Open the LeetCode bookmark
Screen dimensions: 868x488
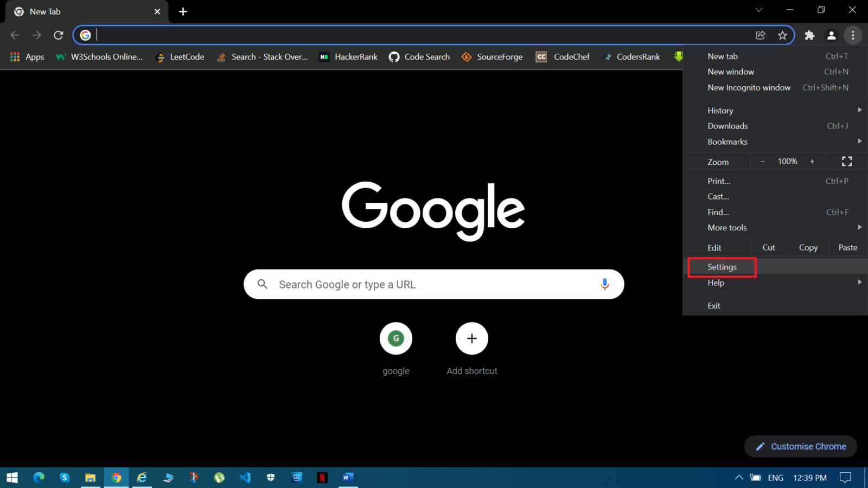187,56
